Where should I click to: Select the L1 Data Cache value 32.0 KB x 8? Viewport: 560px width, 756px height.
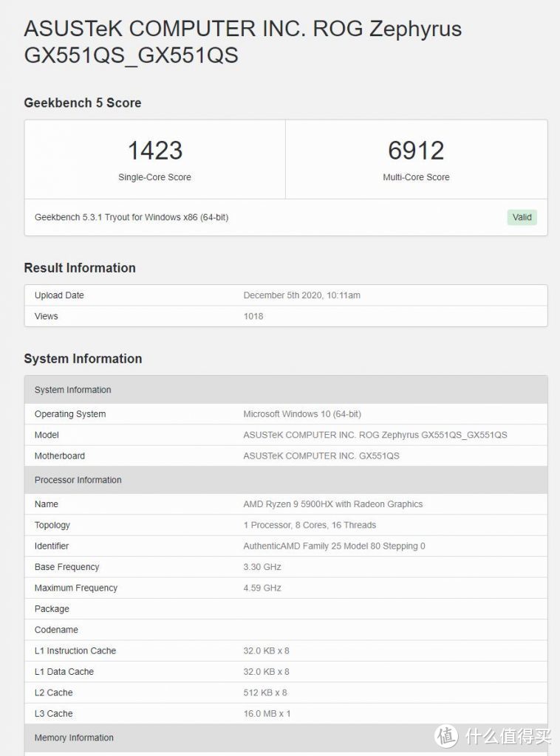[x=266, y=672]
